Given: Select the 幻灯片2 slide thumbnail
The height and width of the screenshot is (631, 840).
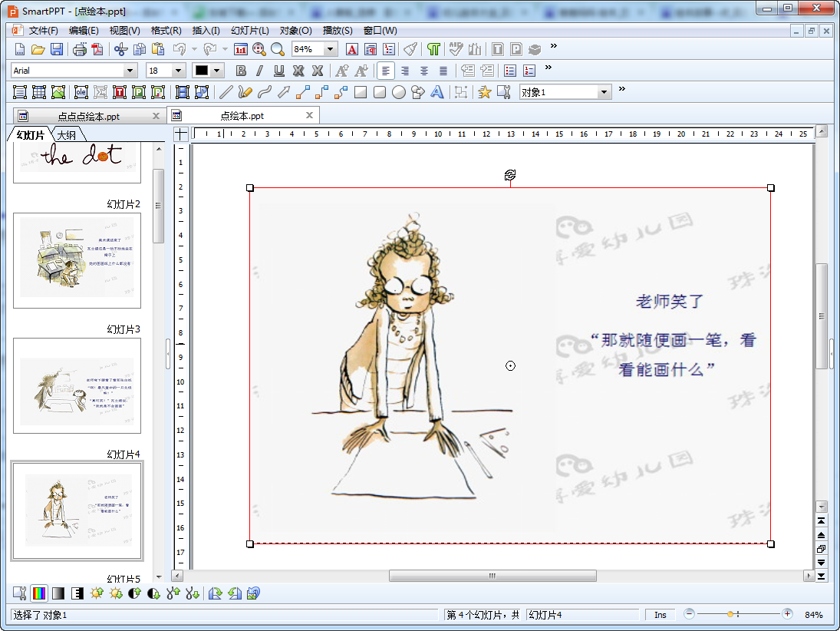Looking at the screenshot, I should [77, 260].
